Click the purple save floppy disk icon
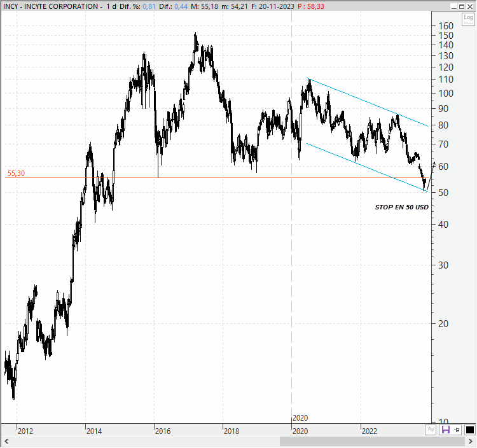 pos(445,430)
